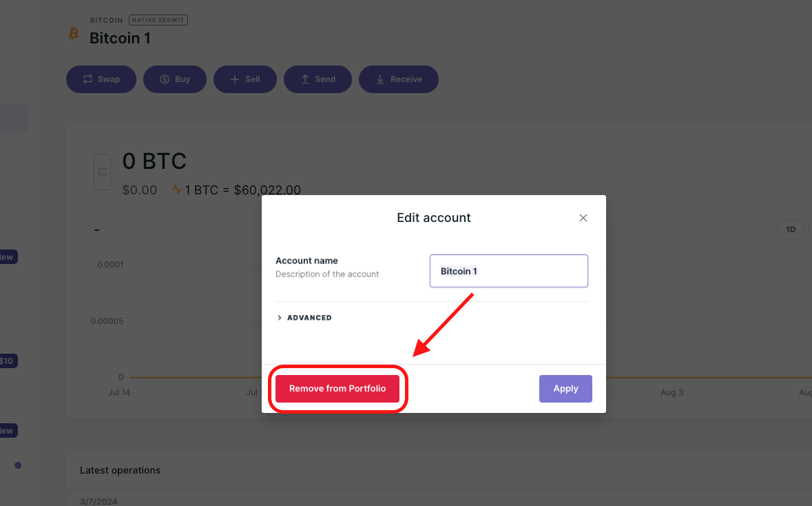
Task: Click the Bitcoin 1 account title
Action: [120, 38]
